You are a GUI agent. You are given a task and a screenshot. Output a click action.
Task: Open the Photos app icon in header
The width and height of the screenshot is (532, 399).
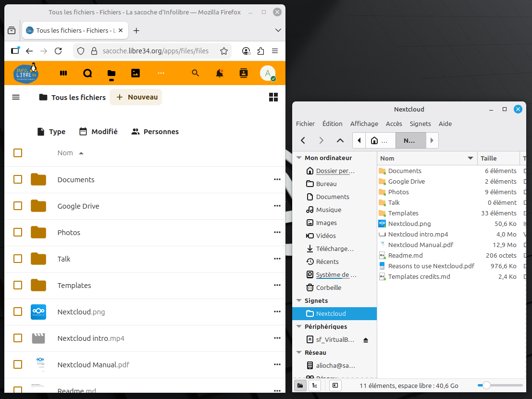tap(136, 73)
